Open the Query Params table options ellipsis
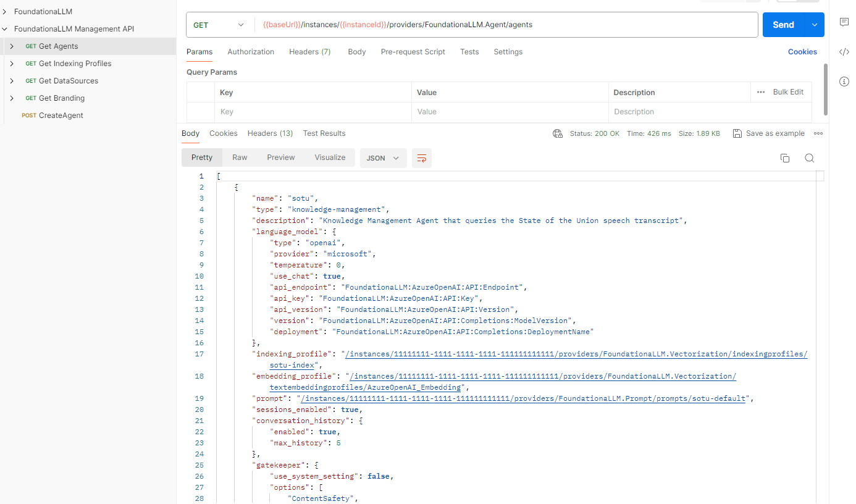856x504 pixels. pos(761,92)
